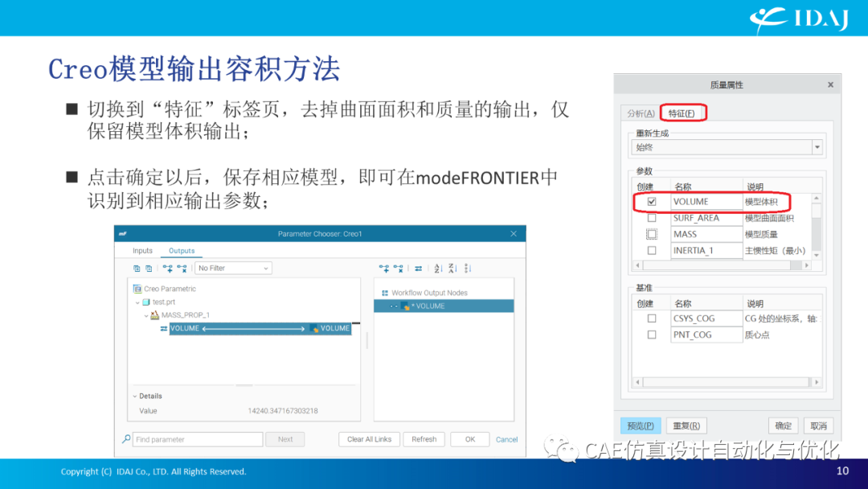Screen dimensions: 868x489
Task: Check the SURF_AREA create checkbox
Action: pyautogui.click(x=652, y=218)
